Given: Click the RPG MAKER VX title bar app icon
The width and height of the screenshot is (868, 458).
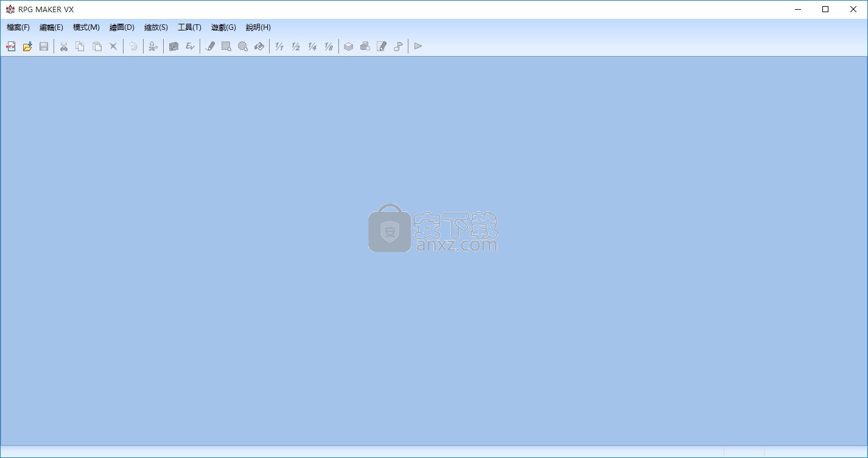Looking at the screenshot, I should click(10, 9).
